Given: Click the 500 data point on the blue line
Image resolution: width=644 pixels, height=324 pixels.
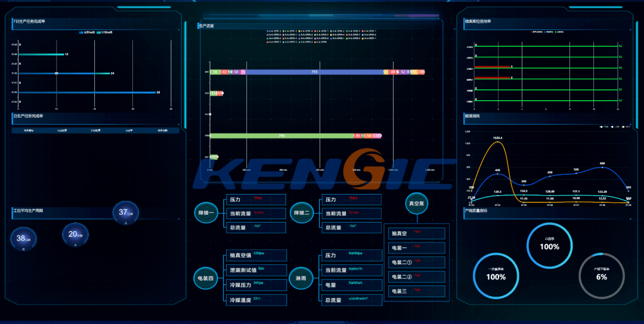Looking at the screenshot, I should click(576, 173).
